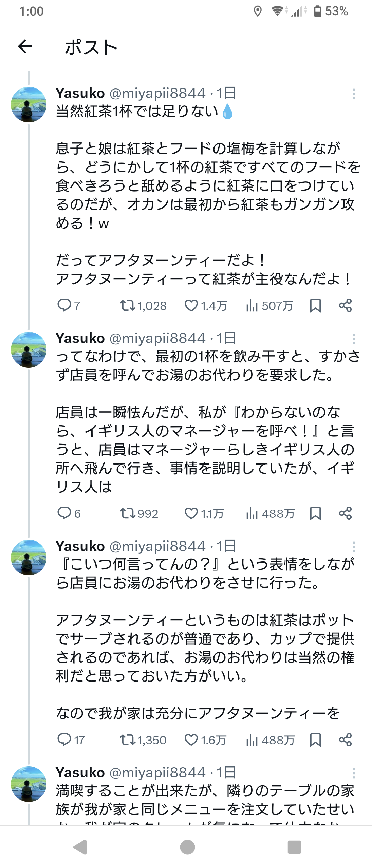This screenshot has height=868, width=372.
Task: Open Yasuko's profile avatar on first tweet
Action: click(29, 104)
